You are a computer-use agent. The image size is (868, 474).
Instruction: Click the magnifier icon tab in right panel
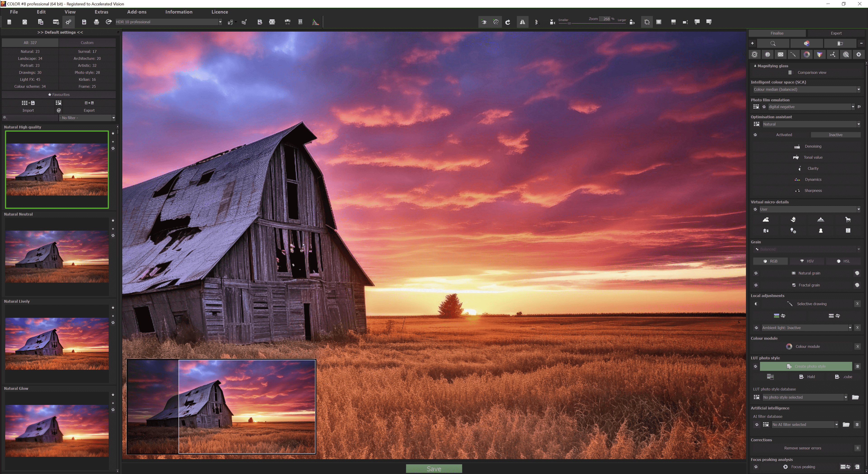(773, 43)
